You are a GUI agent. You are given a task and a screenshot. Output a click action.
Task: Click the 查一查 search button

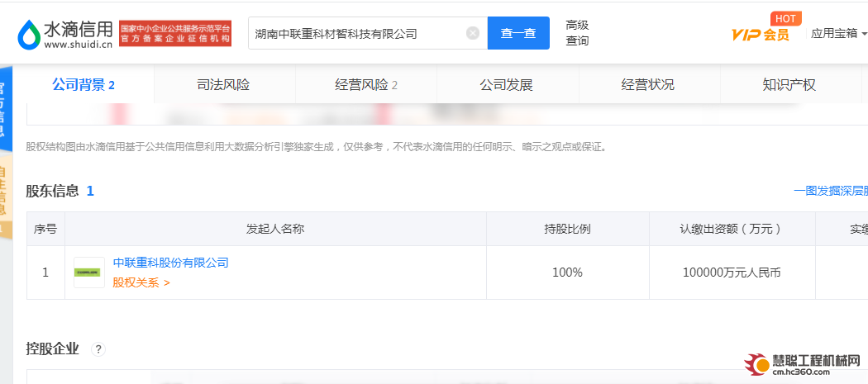pyautogui.click(x=518, y=33)
